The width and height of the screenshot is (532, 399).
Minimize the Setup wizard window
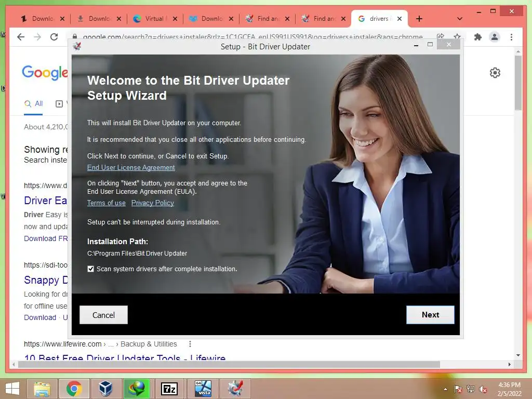click(416, 45)
